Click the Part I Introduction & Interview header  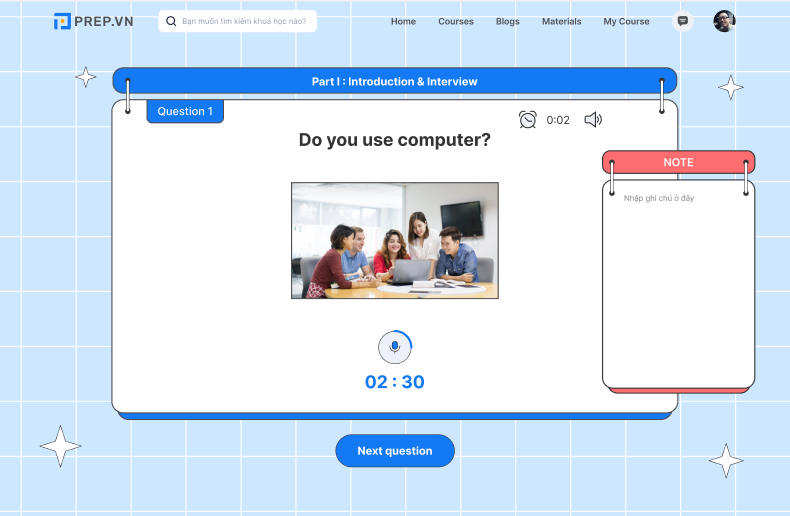tap(394, 81)
